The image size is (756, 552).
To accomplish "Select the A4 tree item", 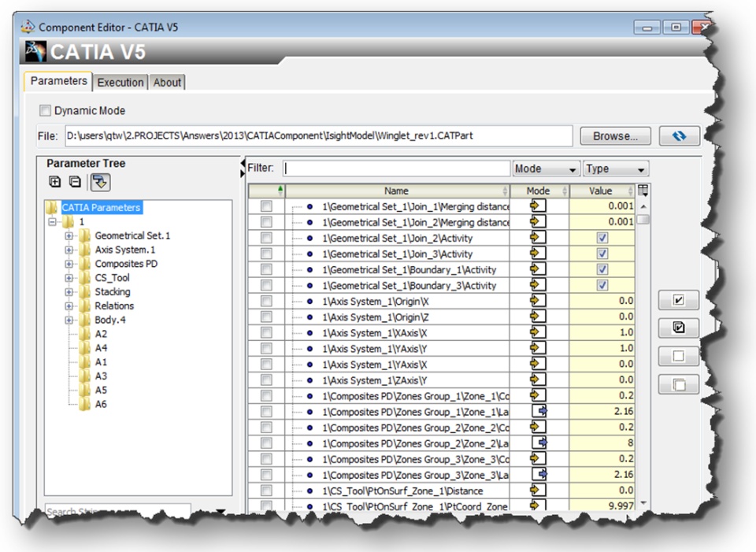I will (x=101, y=347).
